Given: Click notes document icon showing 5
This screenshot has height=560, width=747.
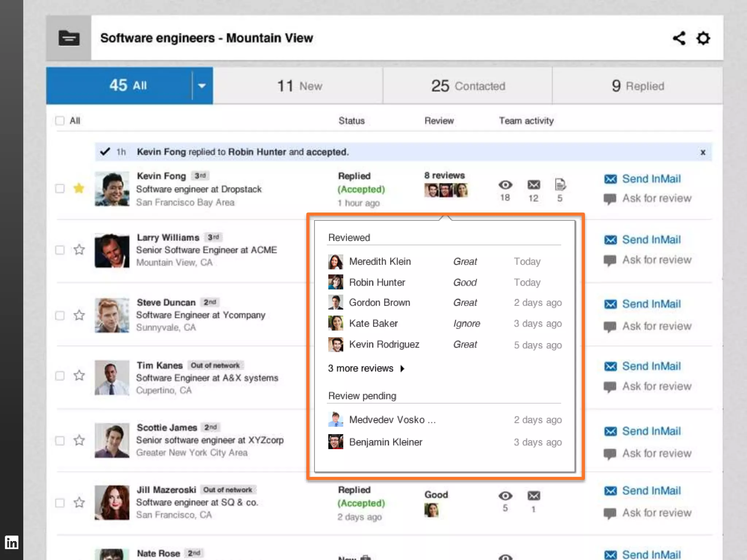Looking at the screenshot, I should click(x=560, y=185).
